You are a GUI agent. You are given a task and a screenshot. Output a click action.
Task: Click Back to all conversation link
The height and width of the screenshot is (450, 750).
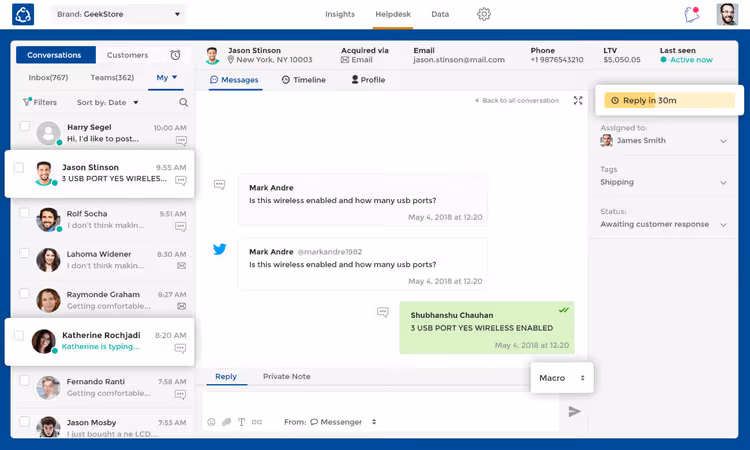click(517, 100)
